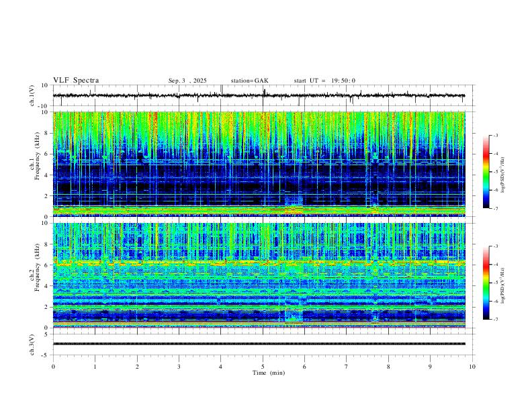Screen dimensions: 532x411
Task: Click the ch.1 'Frequency (kHz)' axis label
Action: 38,156
